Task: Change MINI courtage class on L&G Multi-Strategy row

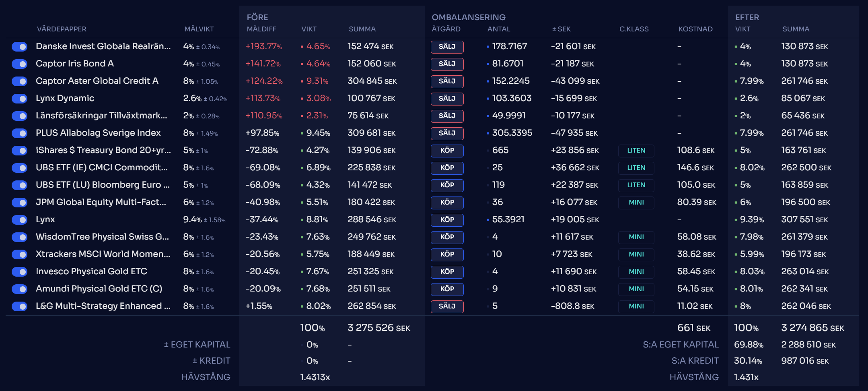Action: (636, 306)
